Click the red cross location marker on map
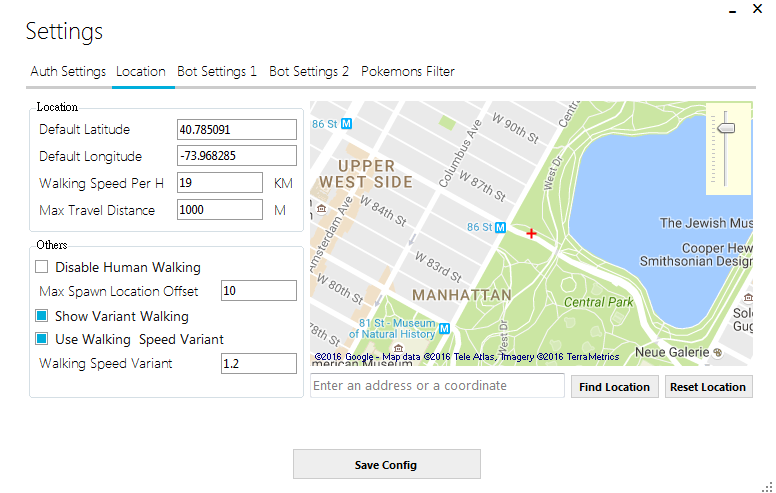 click(x=531, y=233)
